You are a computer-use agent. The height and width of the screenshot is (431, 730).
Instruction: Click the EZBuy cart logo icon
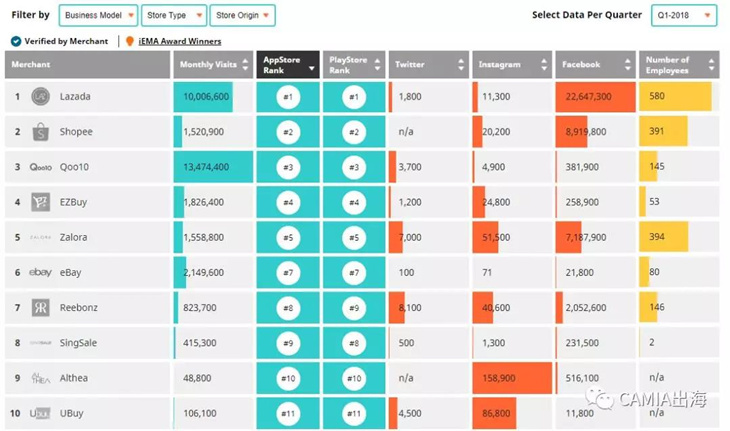click(x=40, y=202)
